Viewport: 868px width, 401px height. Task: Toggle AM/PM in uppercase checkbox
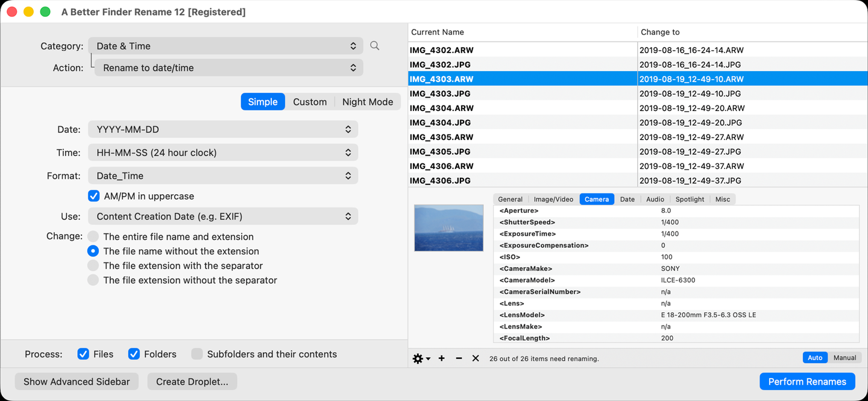pyautogui.click(x=93, y=196)
